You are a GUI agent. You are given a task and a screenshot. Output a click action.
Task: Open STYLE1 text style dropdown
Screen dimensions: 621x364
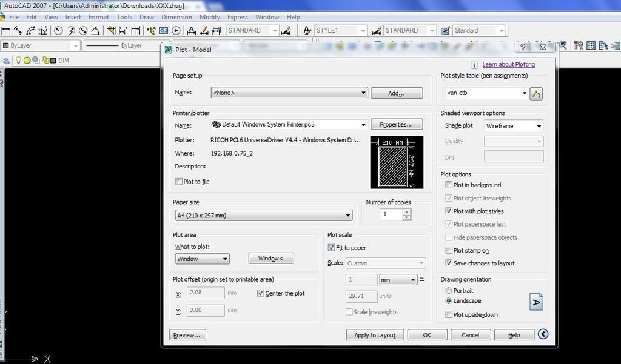click(x=341, y=30)
